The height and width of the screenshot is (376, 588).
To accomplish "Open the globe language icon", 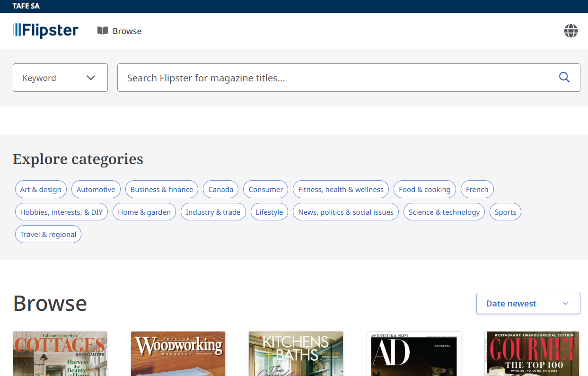I will [x=571, y=31].
